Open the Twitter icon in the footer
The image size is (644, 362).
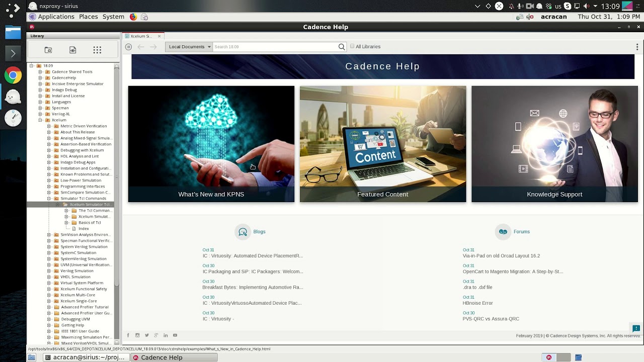click(147, 335)
